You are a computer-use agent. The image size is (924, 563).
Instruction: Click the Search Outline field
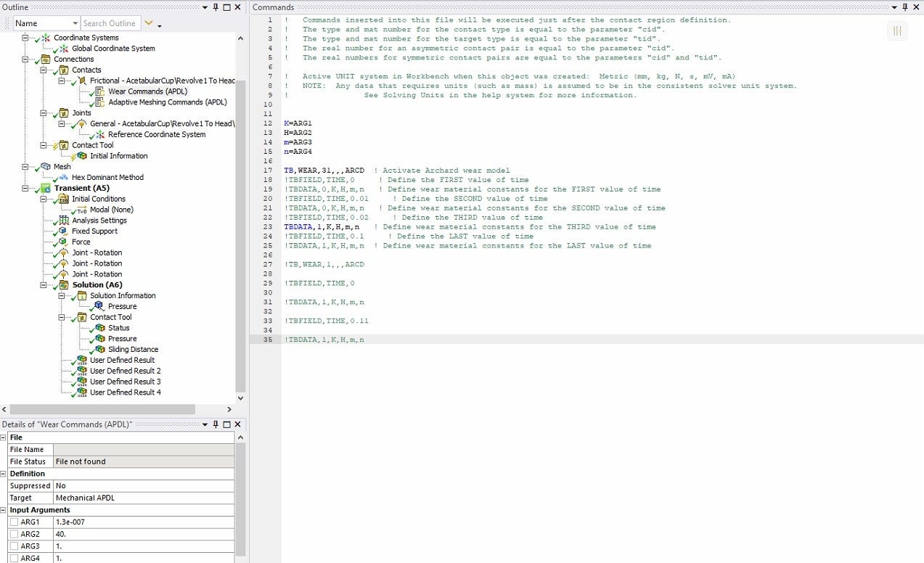coord(109,24)
